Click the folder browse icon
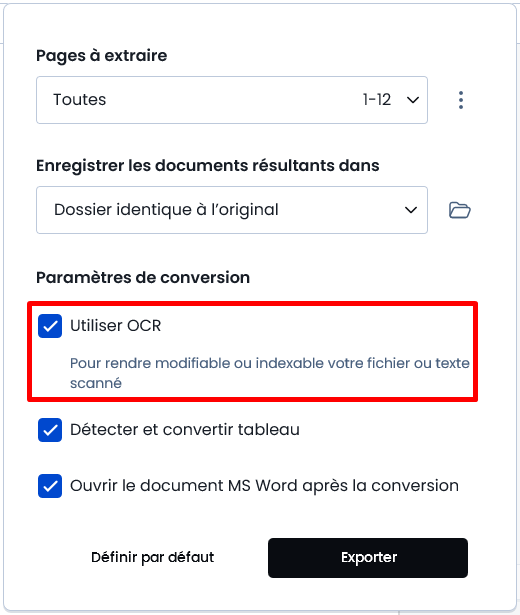The height and width of the screenshot is (615, 520). (x=460, y=210)
